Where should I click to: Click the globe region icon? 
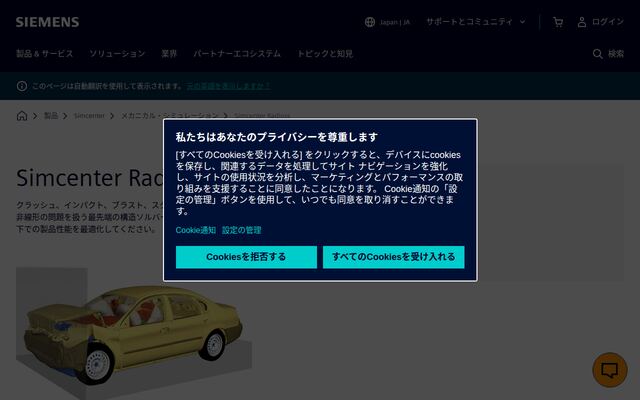click(x=370, y=22)
